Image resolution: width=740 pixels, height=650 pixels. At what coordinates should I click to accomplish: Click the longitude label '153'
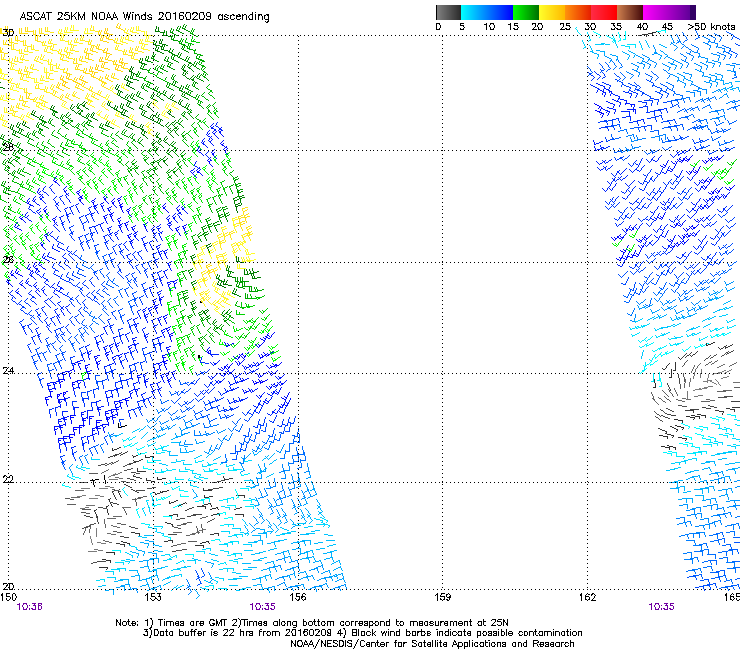point(153,597)
